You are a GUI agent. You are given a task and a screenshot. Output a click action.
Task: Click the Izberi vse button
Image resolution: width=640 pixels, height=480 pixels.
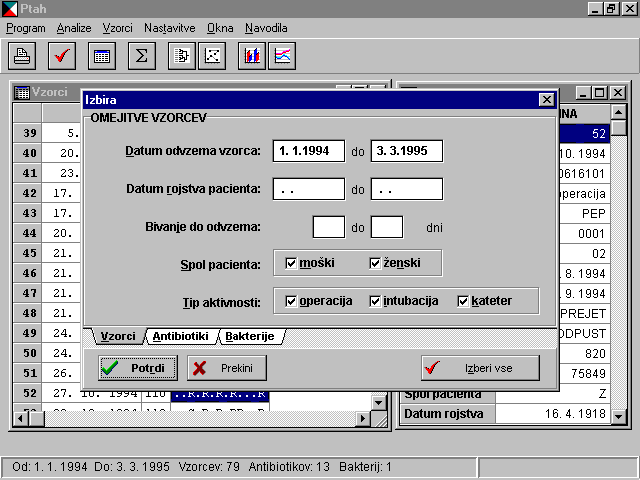click(480, 368)
